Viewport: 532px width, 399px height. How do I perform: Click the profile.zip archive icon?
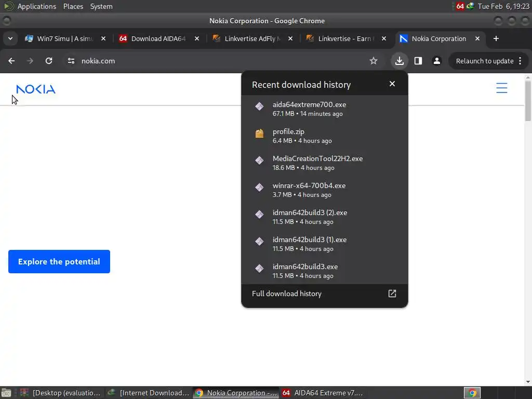pyautogui.click(x=259, y=134)
